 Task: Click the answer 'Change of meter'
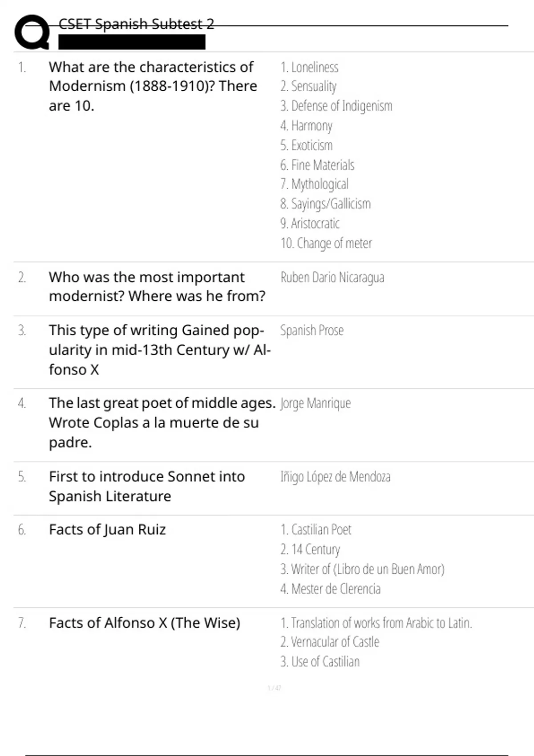click(326, 243)
